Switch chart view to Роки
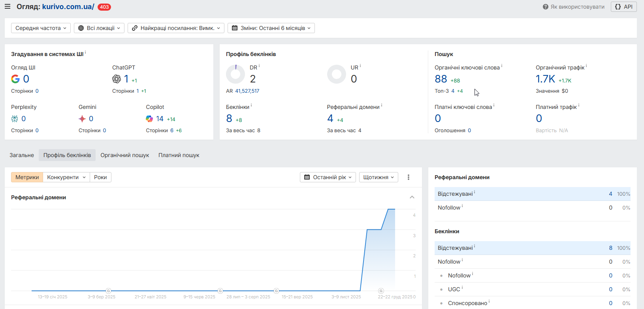This screenshot has width=644, height=309. click(100, 177)
